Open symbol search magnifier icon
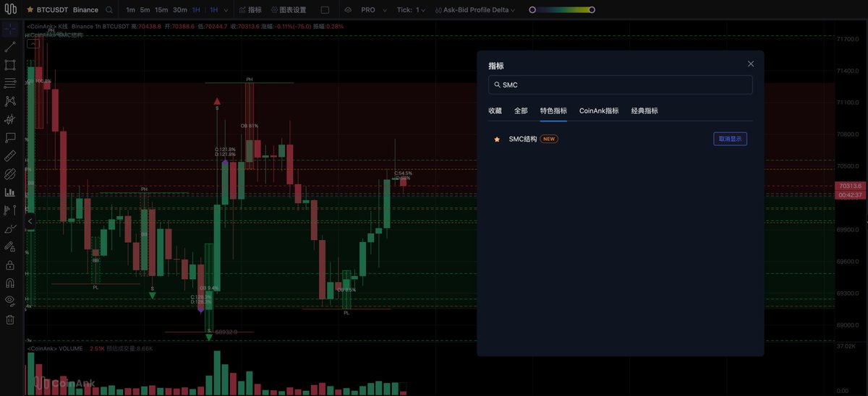The image size is (868, 396). point(109,10)
